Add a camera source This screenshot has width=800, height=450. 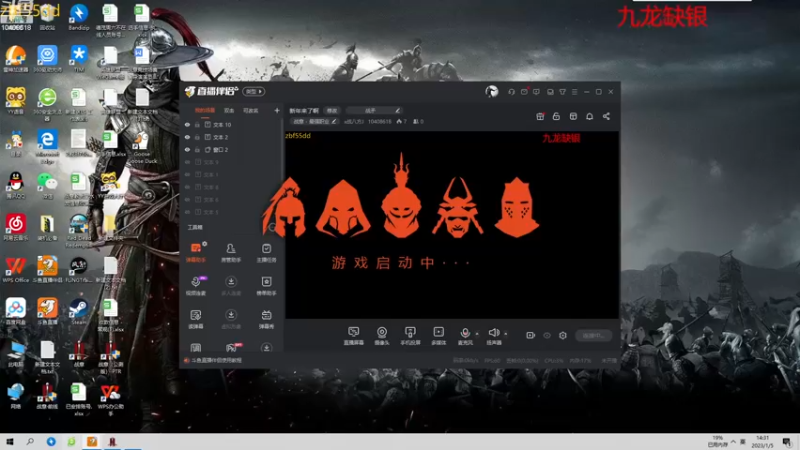(x=382, y=336)
